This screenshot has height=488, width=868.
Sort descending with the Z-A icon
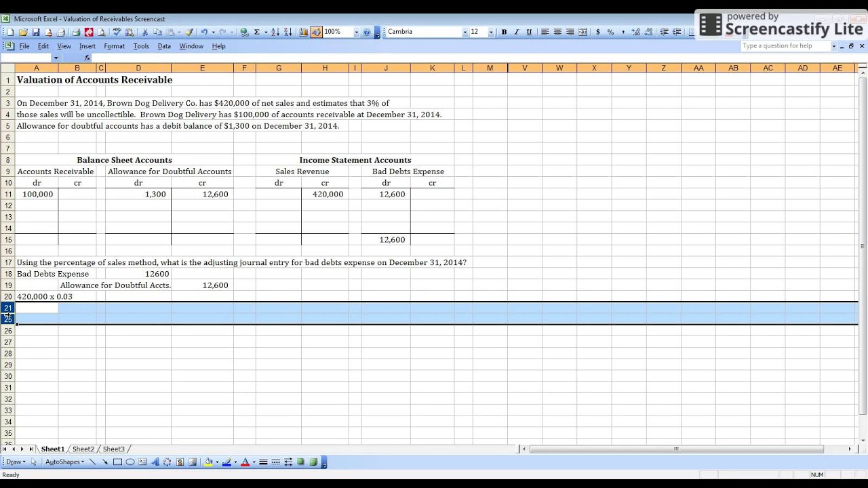(288, 32)
